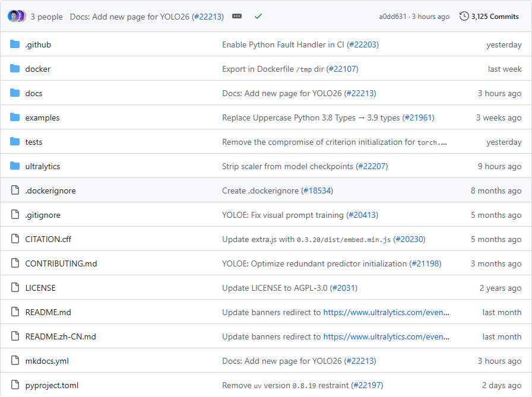The width and height of the screenshot is (532, 397).
Task: Open CONTRIBUTING.md file
Action: [61, 263]
